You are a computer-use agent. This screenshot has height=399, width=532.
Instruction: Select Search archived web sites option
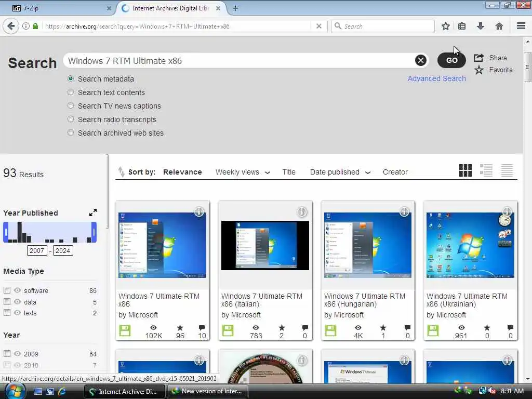coord(71,133)
